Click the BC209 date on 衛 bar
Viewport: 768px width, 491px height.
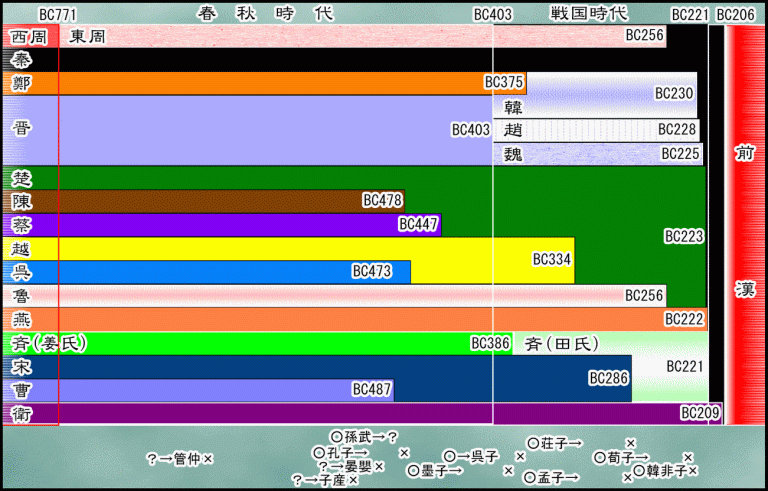click(x=700, y=412)
